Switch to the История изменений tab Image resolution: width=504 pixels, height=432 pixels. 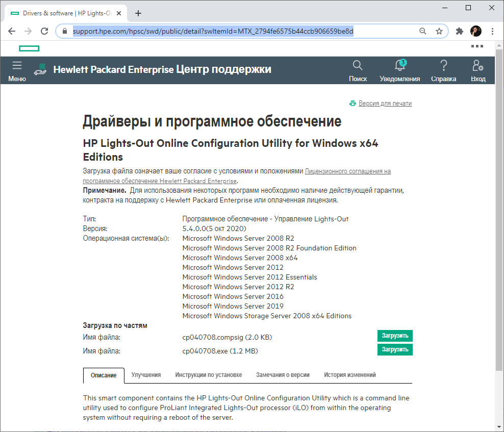pos(350,375)
